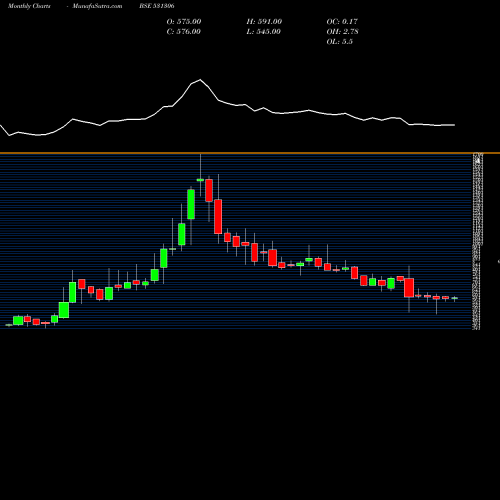This screenshot has height=500, width=500.
Task: Click the vertical price axis labels column
Action: [477, 241]
